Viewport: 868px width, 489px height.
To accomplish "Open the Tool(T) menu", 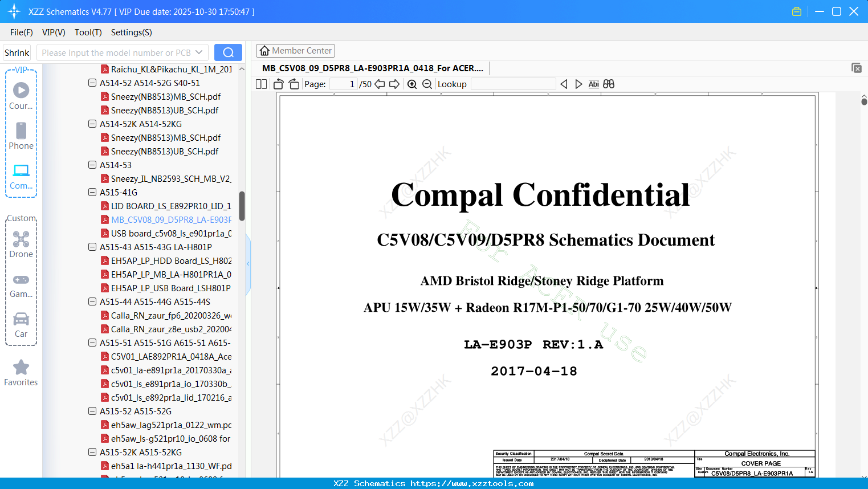I will pyautogui.click(x=88, y=32).
